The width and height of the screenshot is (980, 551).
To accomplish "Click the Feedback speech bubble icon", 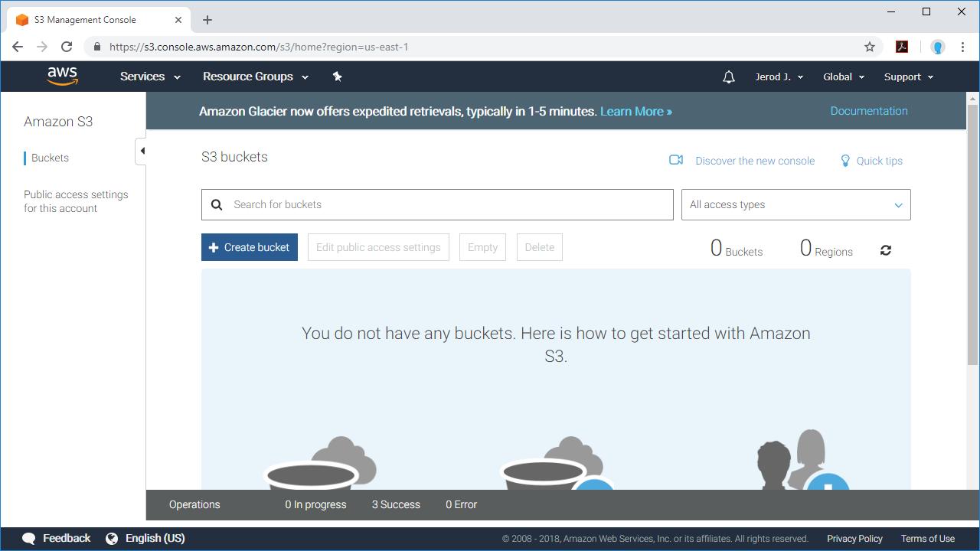I will click(28, 538).
